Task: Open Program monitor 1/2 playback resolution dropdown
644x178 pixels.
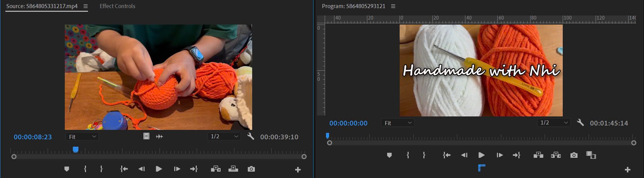Action: click(554, 123)
